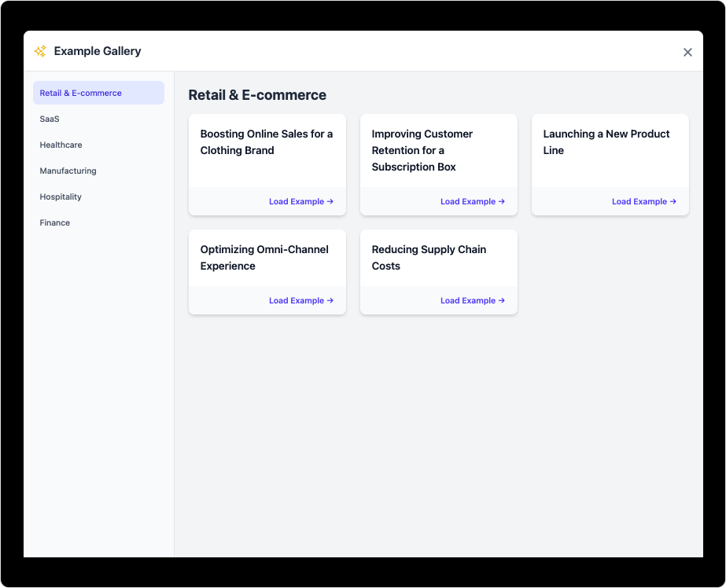Load the Launching a New Product Line example

point(643,201)
